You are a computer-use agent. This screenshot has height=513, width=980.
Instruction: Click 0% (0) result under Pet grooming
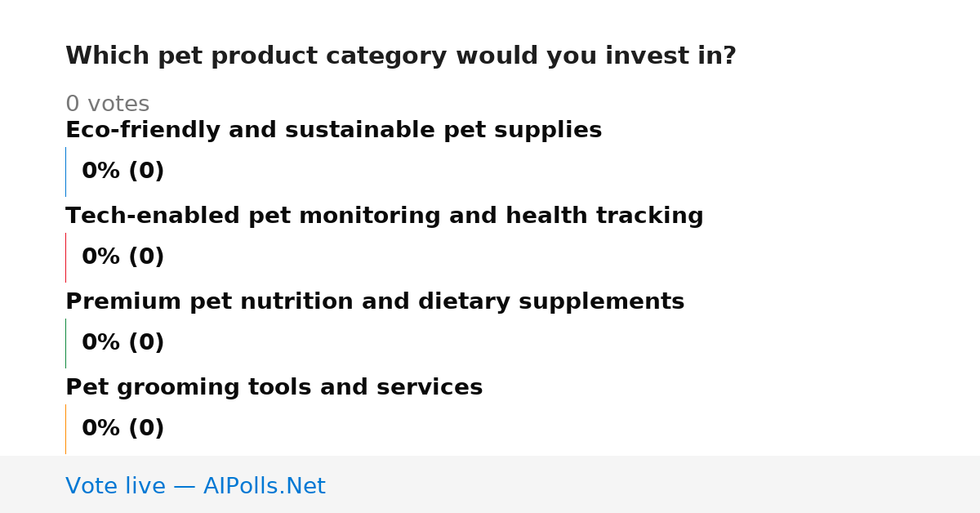pos(122,429)
